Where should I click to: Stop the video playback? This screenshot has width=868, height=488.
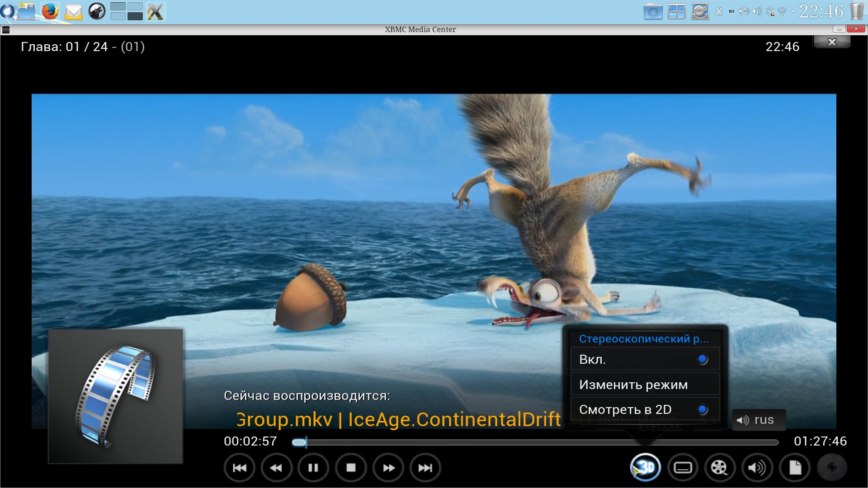pos(351,468)
